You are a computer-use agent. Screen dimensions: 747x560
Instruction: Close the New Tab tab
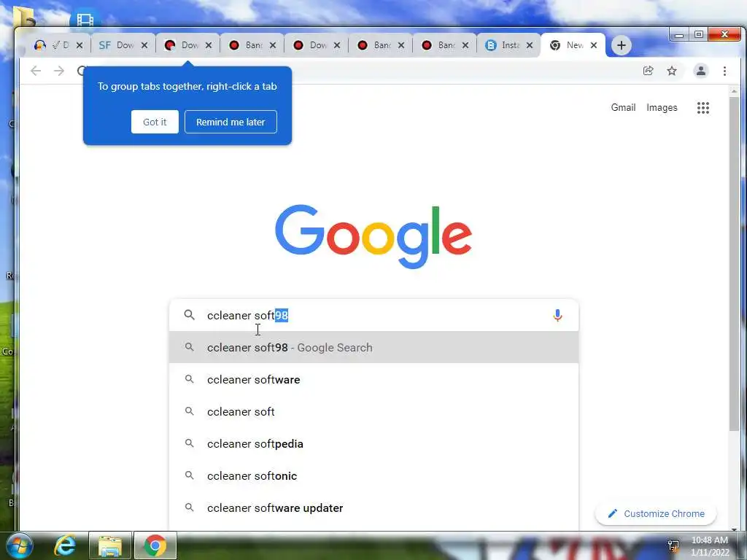(x=594, y=45)
